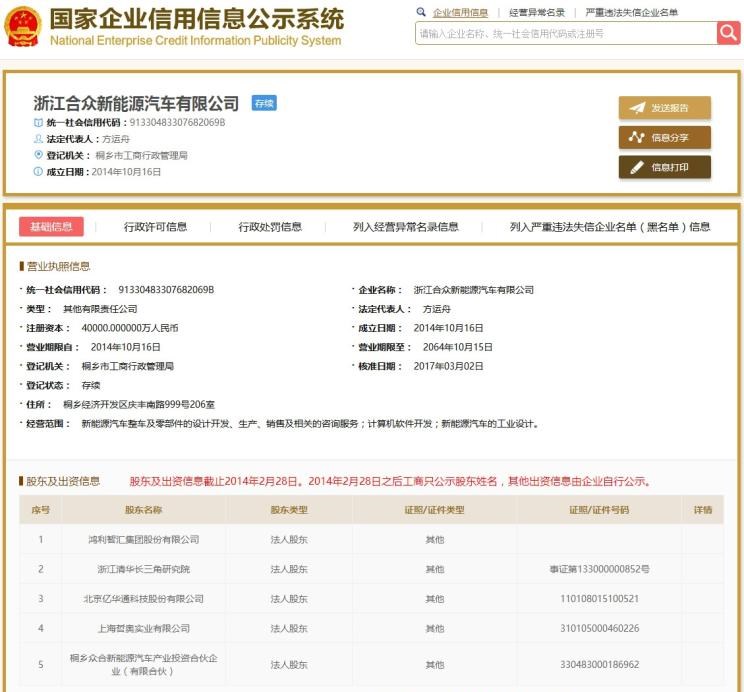Click the 经营范围 description text
Image resolution: width=744 pixels, height=692 pixels.
[x=311, y=423]
